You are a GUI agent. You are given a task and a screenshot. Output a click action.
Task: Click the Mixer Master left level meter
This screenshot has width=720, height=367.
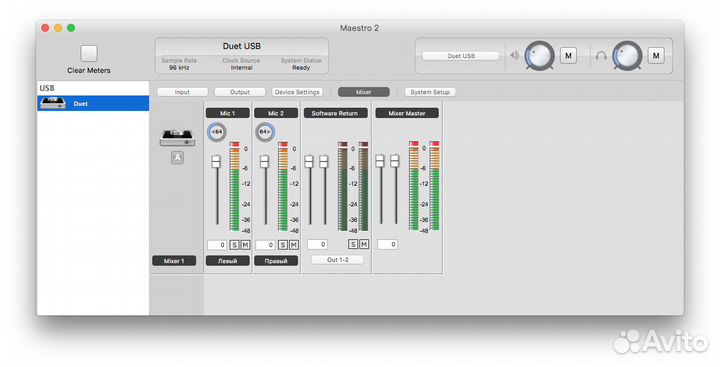pos(414,186)
